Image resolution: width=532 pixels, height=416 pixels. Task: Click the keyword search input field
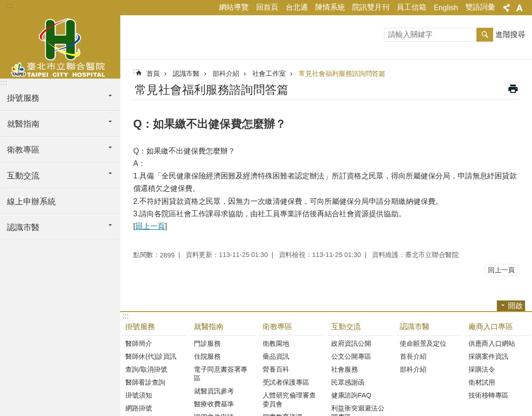point(430,35)
